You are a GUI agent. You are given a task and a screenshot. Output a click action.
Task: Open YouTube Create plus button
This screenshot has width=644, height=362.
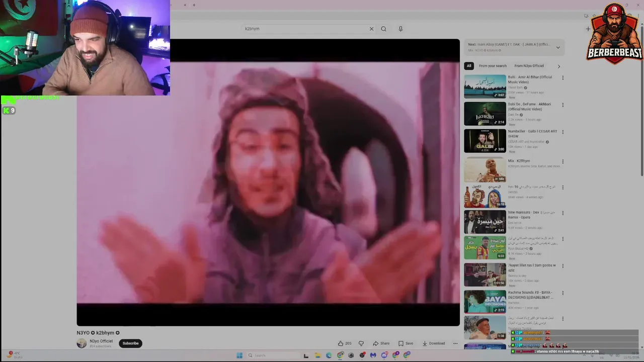point(588,29)
